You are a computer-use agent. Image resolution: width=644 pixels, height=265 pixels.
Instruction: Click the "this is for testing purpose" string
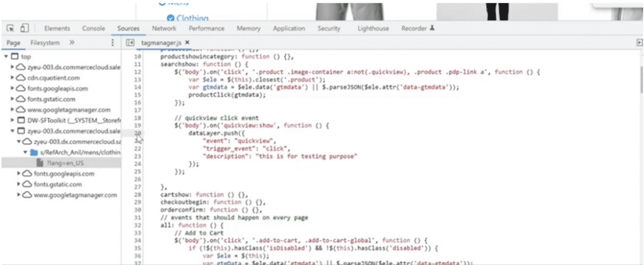[x=307, y=156]
